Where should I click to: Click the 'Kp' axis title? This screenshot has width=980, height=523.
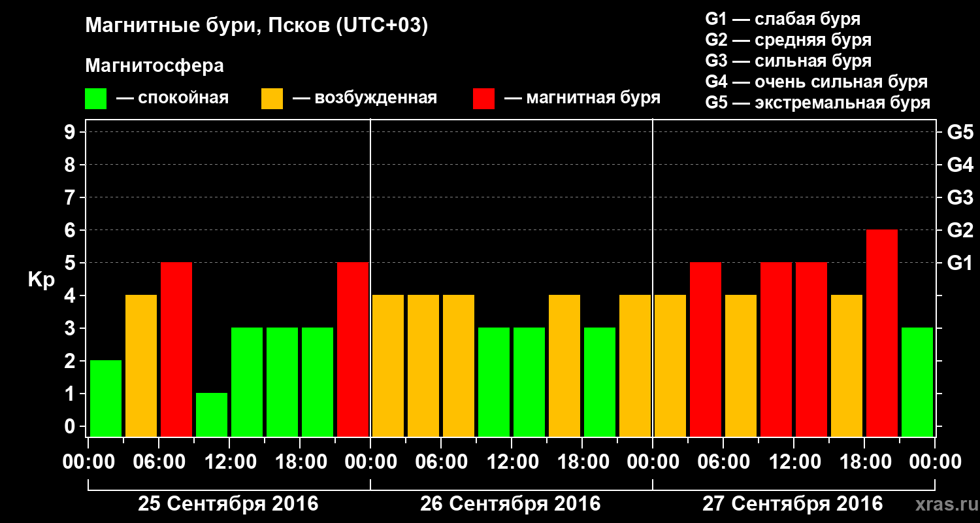click(41, 280)
